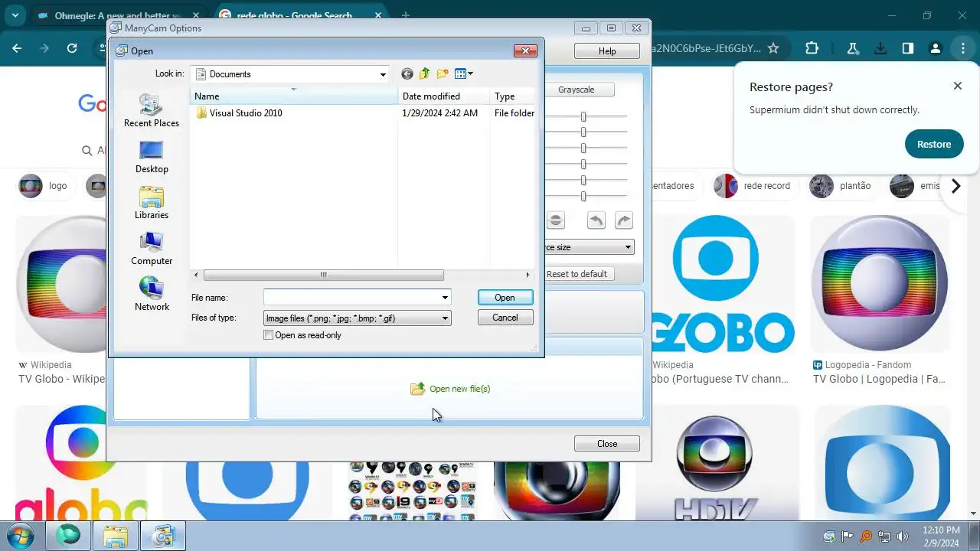The height and width of the screenshot is (551, 980).
Task: Open the browser profile icon
Action: pyautogui.click(x=935, y=48)
